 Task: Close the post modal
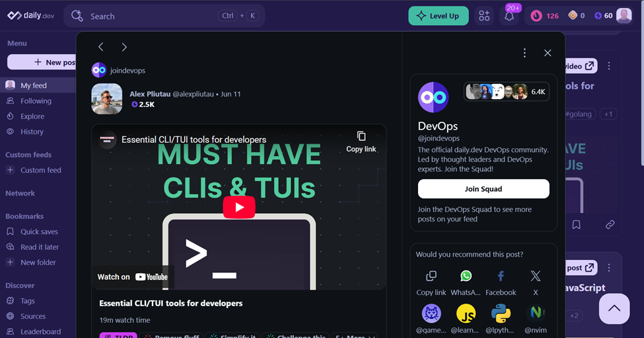coord(548,53)
